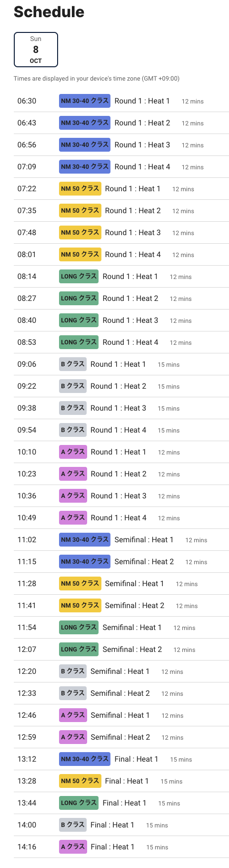Click NM 30-40 クラス badge at 06:30
Image resolution: width=229 pixels, height=868 pixels.
[85, 101]
